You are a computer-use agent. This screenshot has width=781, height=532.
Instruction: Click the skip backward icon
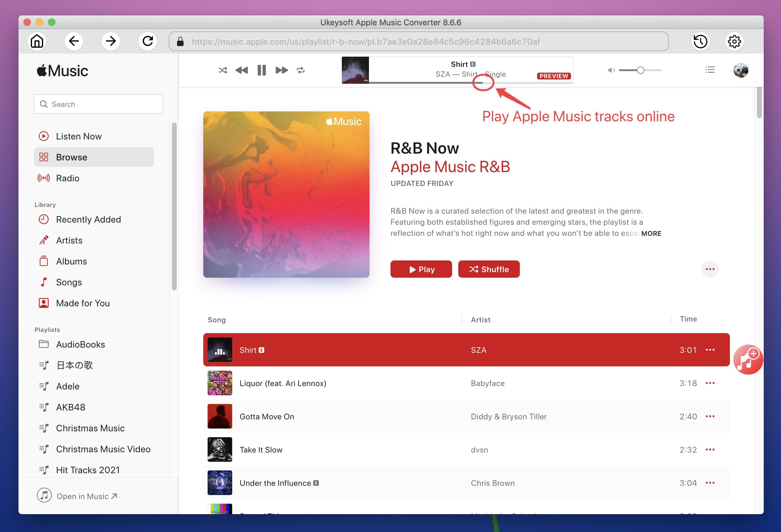coord(241,70)
